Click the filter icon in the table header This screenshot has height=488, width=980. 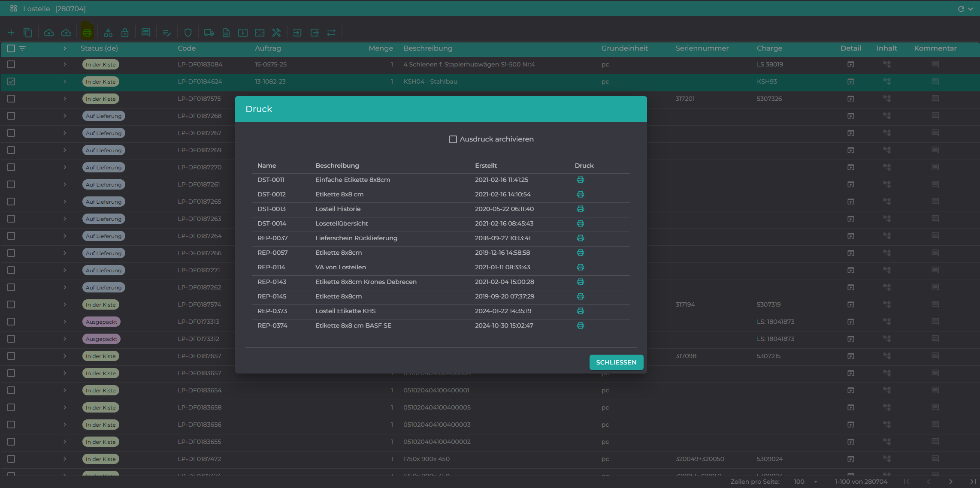tap(22, 48)
